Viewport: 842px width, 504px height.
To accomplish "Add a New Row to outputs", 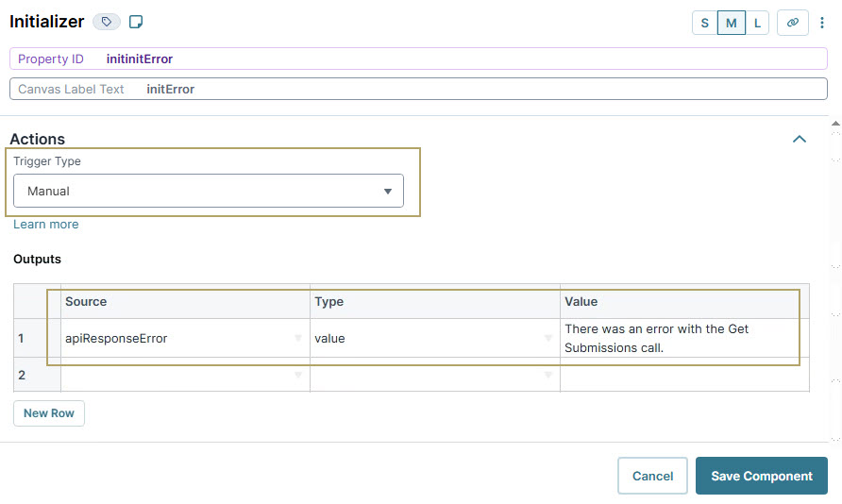I will coord(49,413).
